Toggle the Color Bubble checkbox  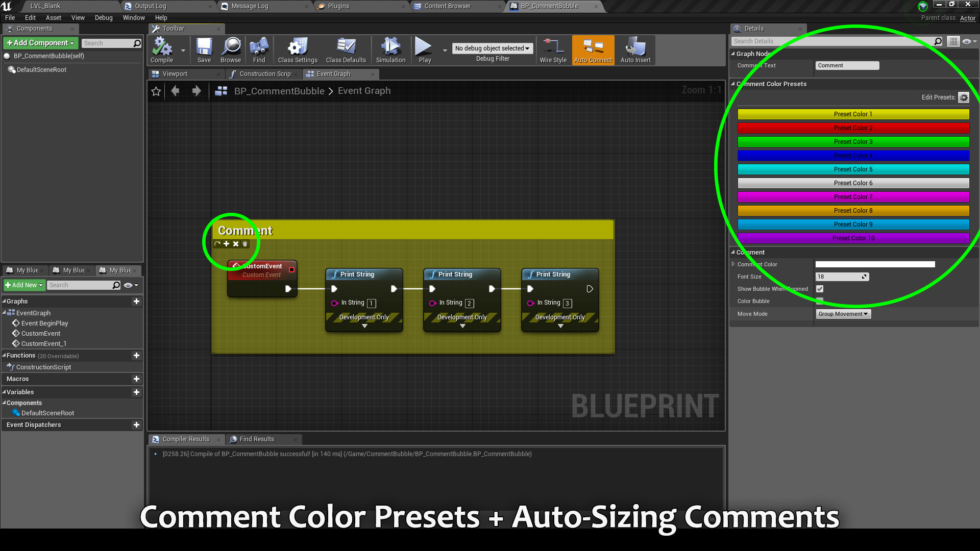coord(820,301)
